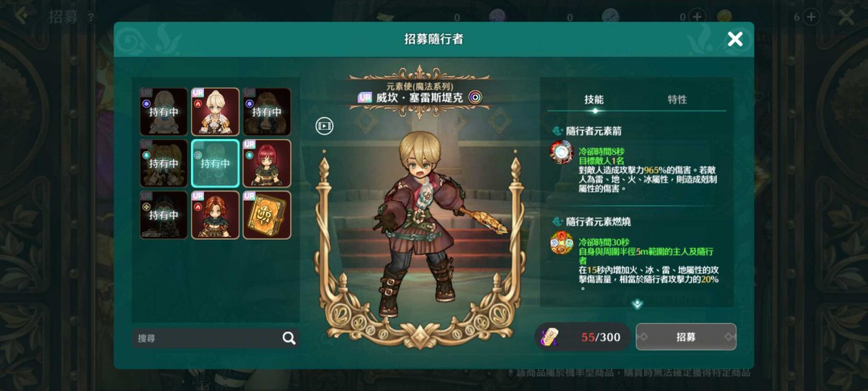Select the highlighted 持有中 center thumbnail
Viewport: 868px width, 391px height.
coord(215,163)
